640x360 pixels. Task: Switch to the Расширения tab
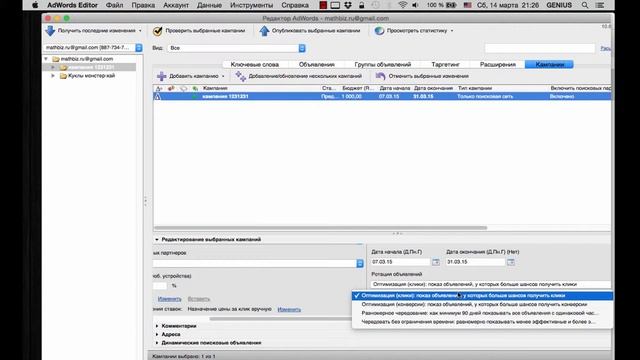(x=498, y=64)
